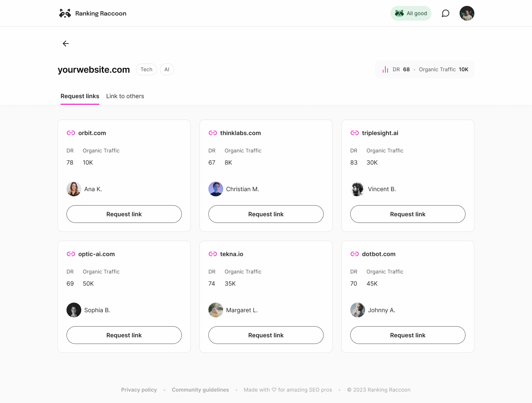Select the Request links tab
The width and height of the screenshot is (532, 403).
click(80, 96)
